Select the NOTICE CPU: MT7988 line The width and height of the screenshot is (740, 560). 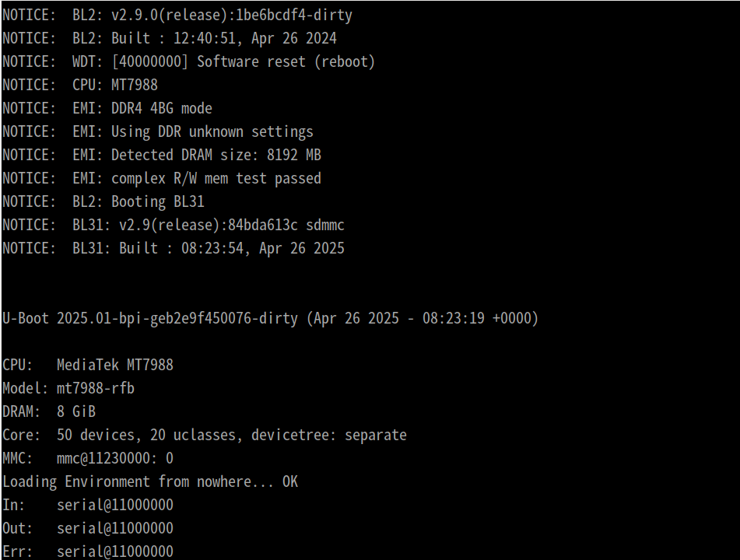(80, 85)
